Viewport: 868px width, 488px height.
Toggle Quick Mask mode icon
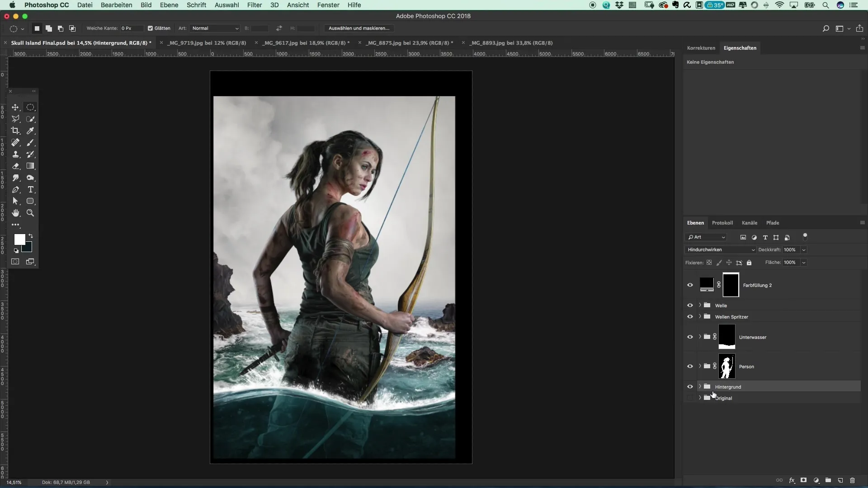(15, 262)
